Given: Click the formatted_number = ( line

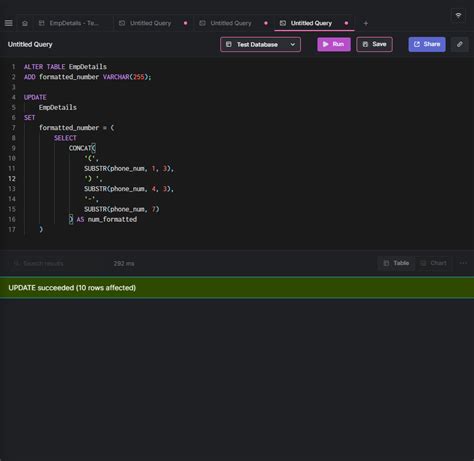Looking at the screenshot, I should 77,128.
